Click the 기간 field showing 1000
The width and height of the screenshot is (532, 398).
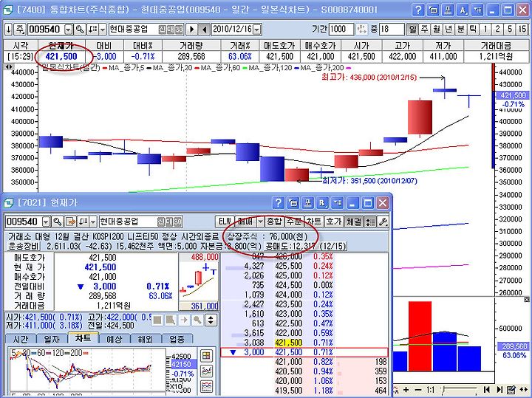tap(341, 29)
